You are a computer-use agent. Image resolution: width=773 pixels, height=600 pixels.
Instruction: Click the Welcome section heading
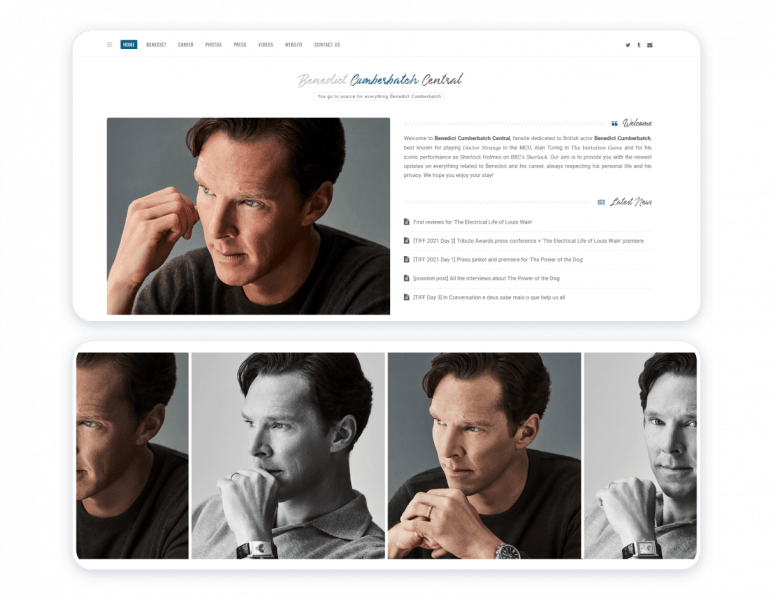pyautogui.click(x=636, y=123)
